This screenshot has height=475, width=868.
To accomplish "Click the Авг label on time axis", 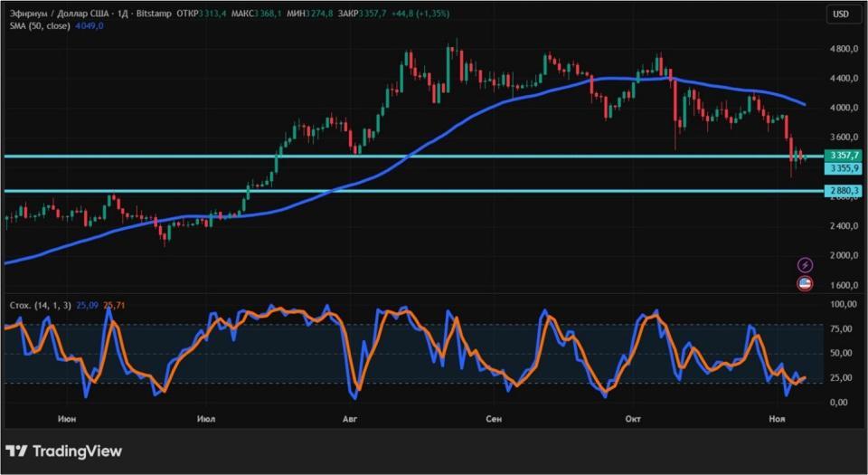I will 350,419.
